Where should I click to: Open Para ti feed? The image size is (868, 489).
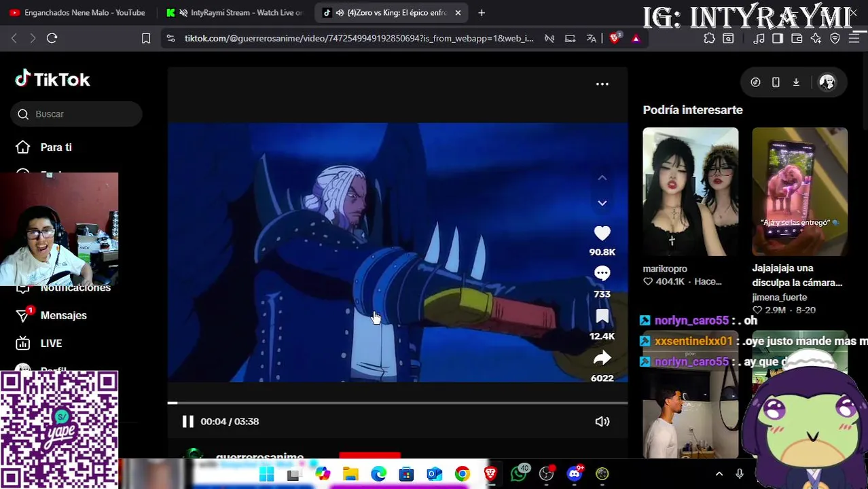coord(44,147)
